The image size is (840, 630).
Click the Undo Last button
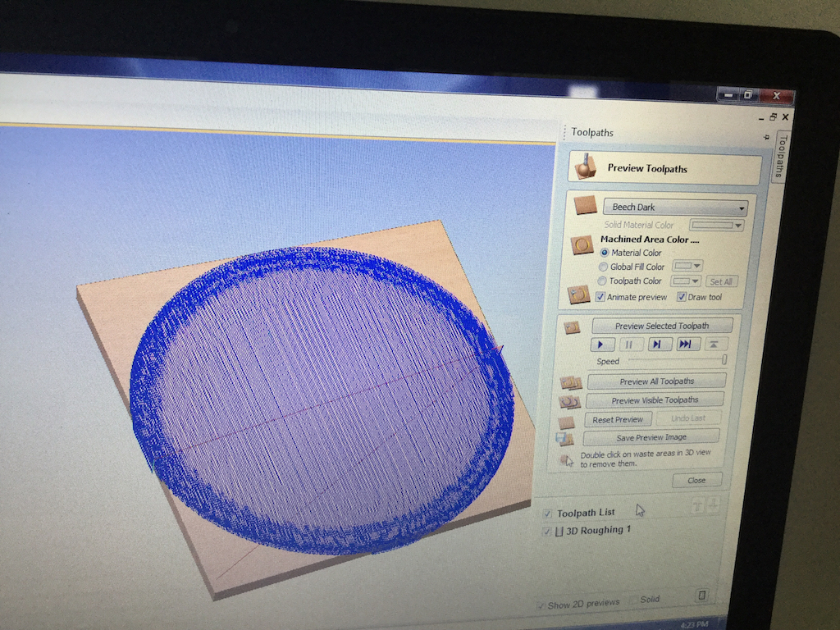(x=688, y=418)
